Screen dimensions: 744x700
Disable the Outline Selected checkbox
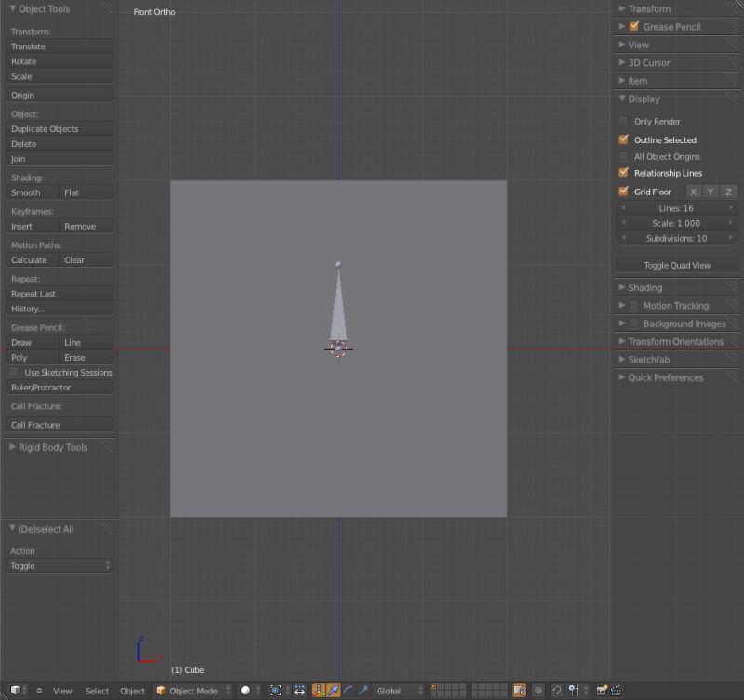point(623,139)
